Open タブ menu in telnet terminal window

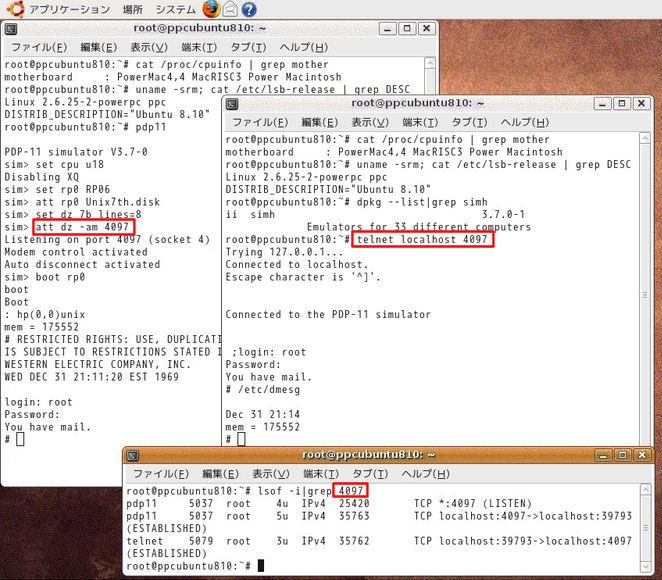[x=469, y=122]
